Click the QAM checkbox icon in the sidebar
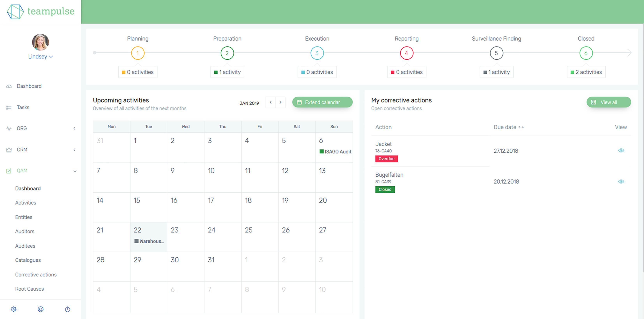Image resolution: width=644 pixels, height=319 pixels. coord(9,171)
